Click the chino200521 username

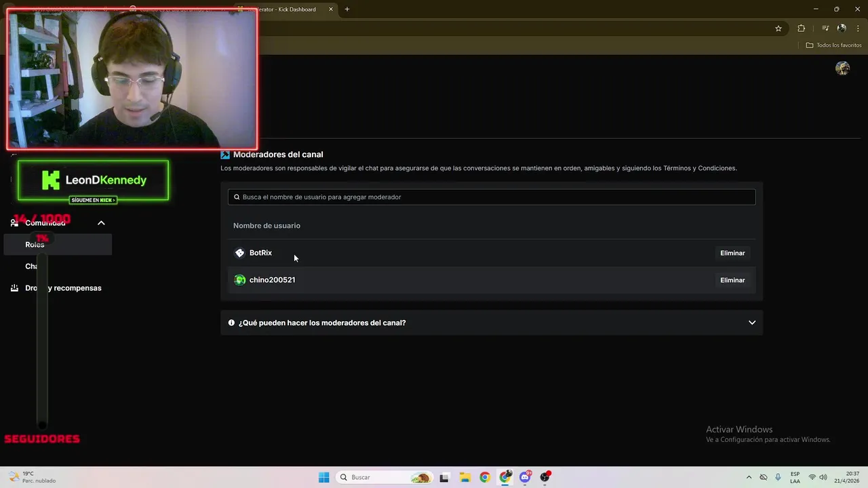point(272,280)
